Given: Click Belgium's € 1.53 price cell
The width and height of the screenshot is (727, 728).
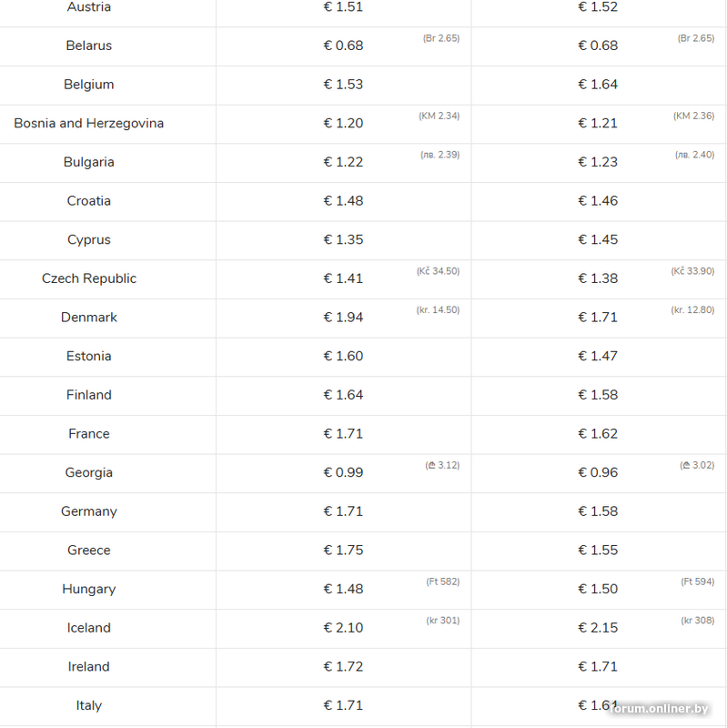Looking at the screenshot, I should [x=343, y=85].
